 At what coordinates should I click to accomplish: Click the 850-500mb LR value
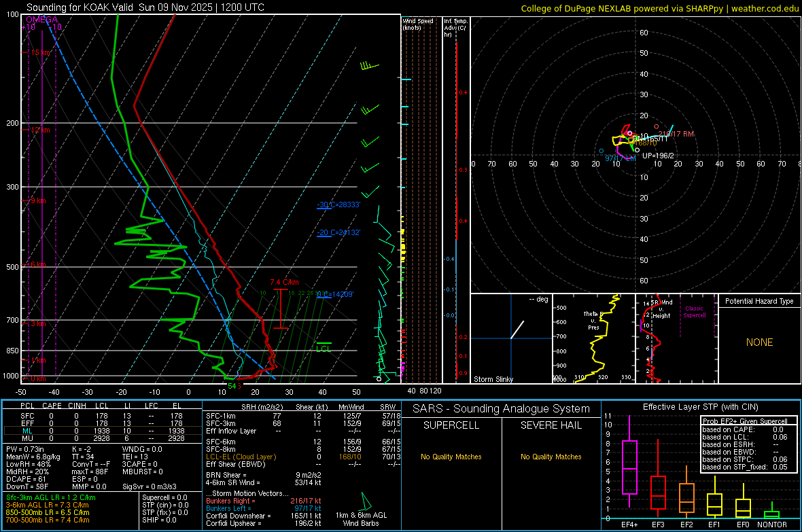click(x=48, y=512)
